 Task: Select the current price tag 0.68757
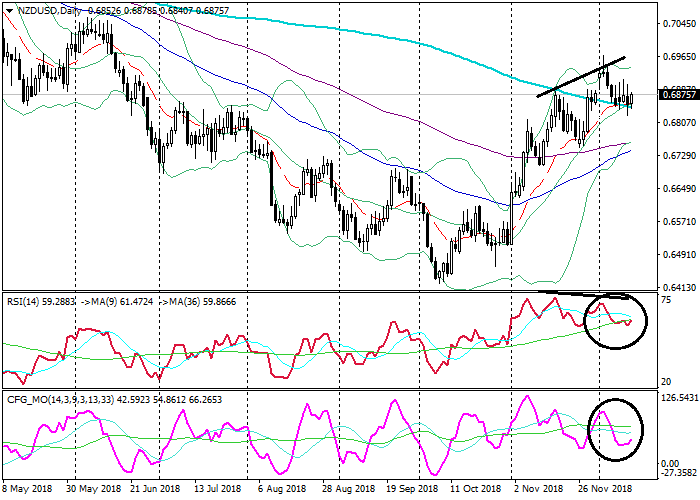pos(678,96)
